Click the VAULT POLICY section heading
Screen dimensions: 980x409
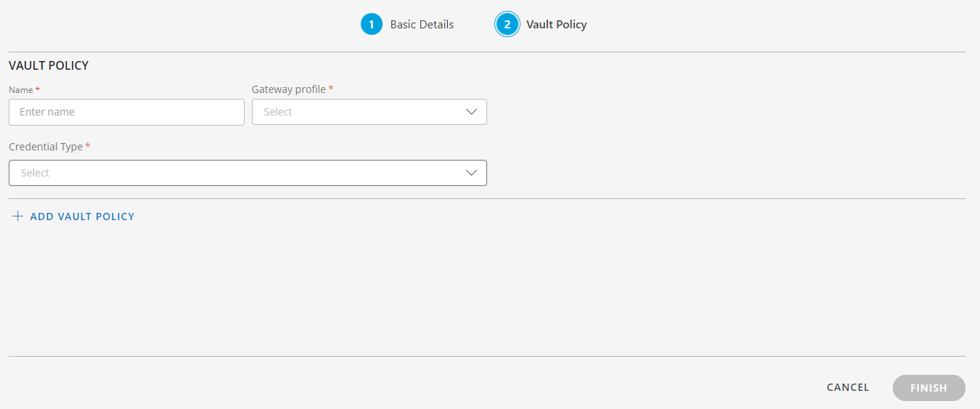(49, 65)
